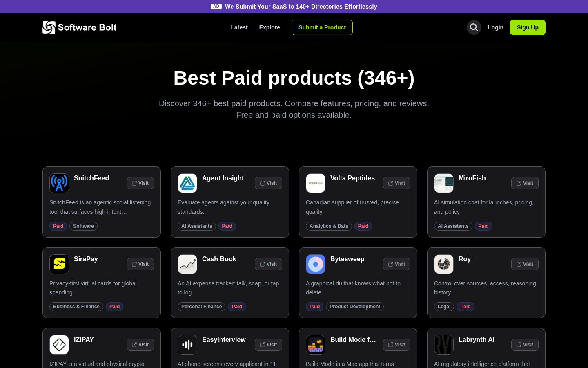Visit the Volta Peptides website
The height and width of the screenshot is (368, 588).
(x=396, y=183)
